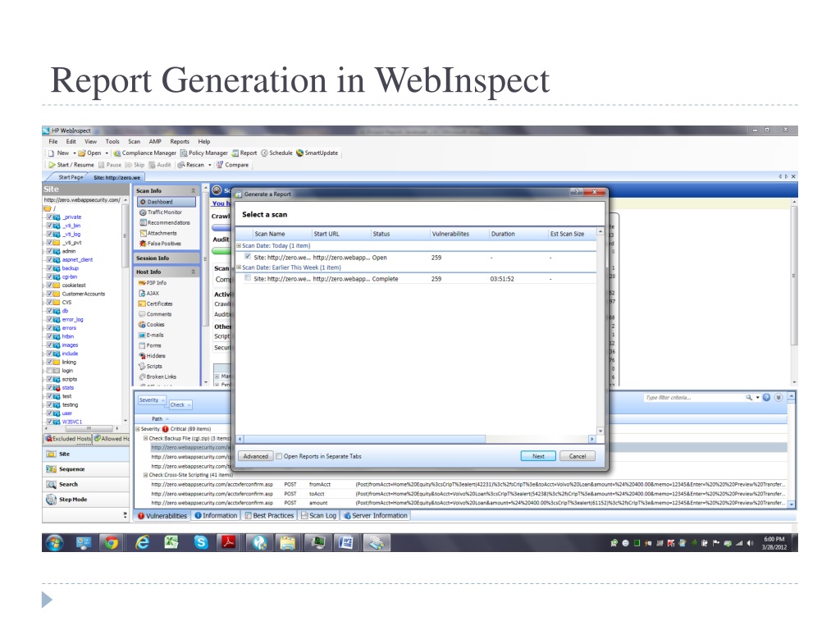Enable Open Reports in Separate Tabs
This screenshot has height=630, width=840.
(279, 456)
